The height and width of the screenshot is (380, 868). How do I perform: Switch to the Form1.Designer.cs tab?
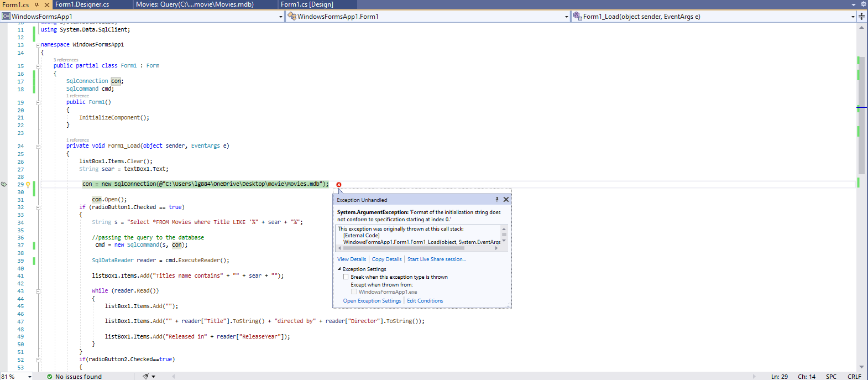click(82, 4)
